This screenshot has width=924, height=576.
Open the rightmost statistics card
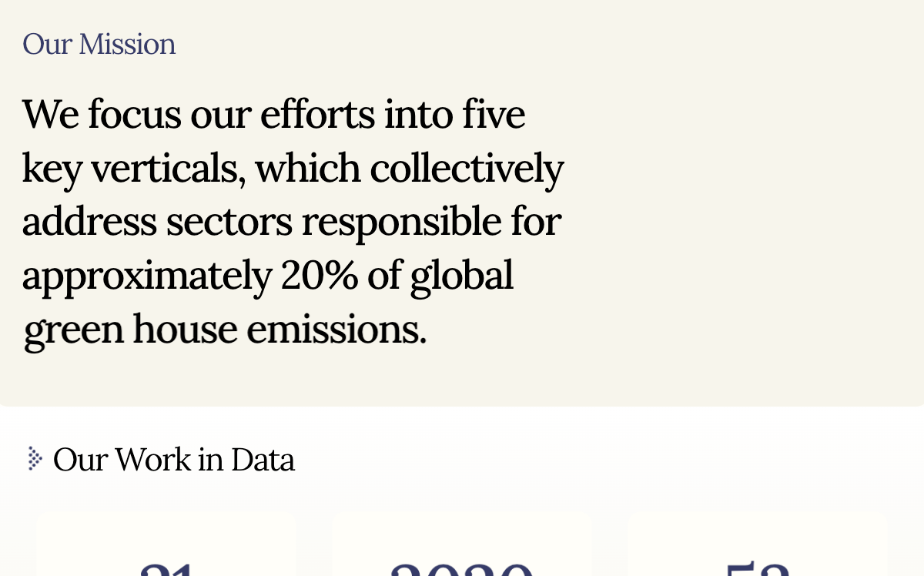[758, 543]
